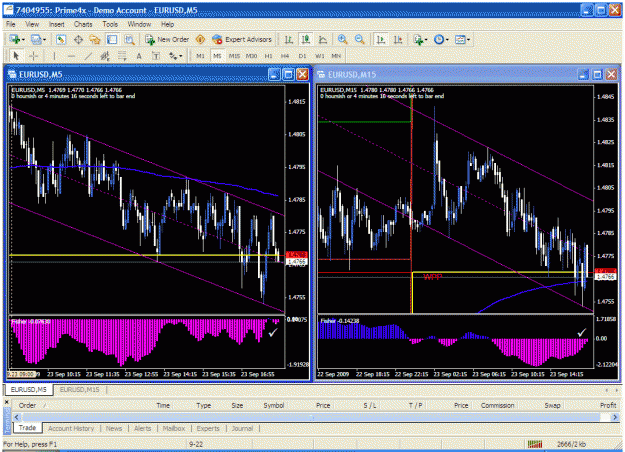Open the MetaEditor yellow diamond icon
The height and width of the screenshot is (452, 625).
pyautogui.click(x=200, y=39)
